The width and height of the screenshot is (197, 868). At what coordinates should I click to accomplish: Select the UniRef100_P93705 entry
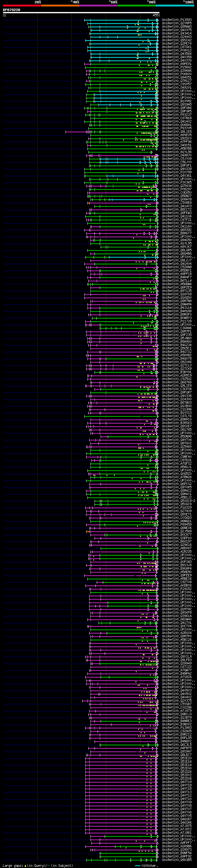pos(177,128)
